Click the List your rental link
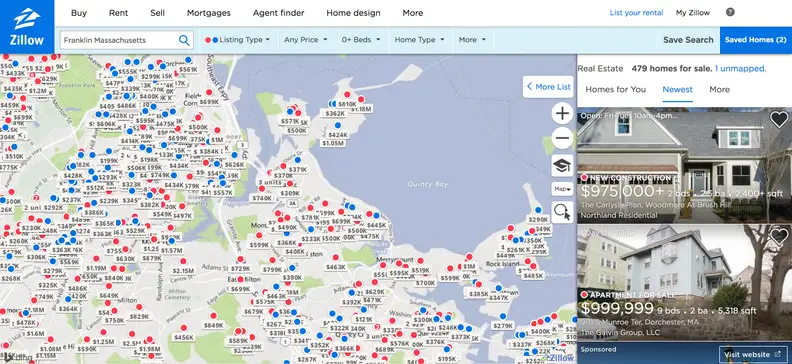This screenshot has height=364, width=792. tap(636, 13)
